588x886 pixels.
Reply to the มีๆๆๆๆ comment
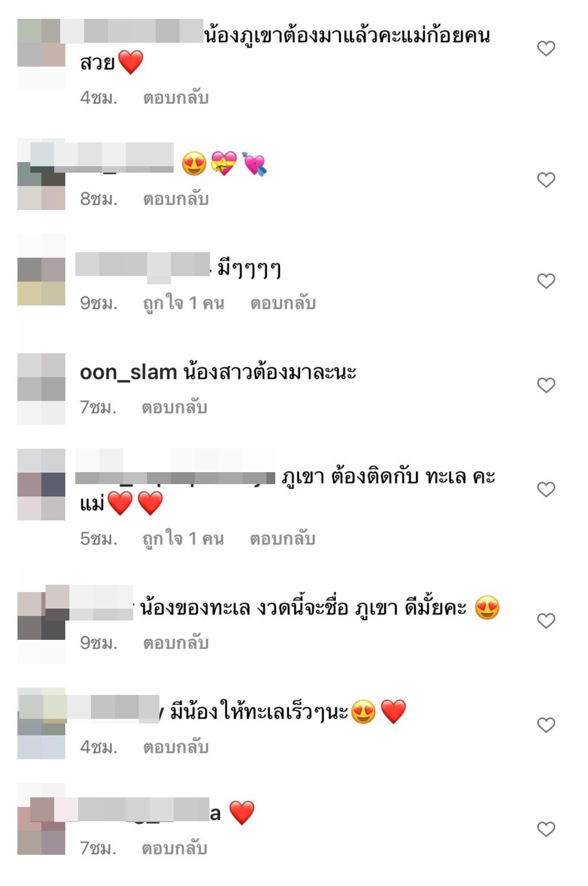pos(283,303)
